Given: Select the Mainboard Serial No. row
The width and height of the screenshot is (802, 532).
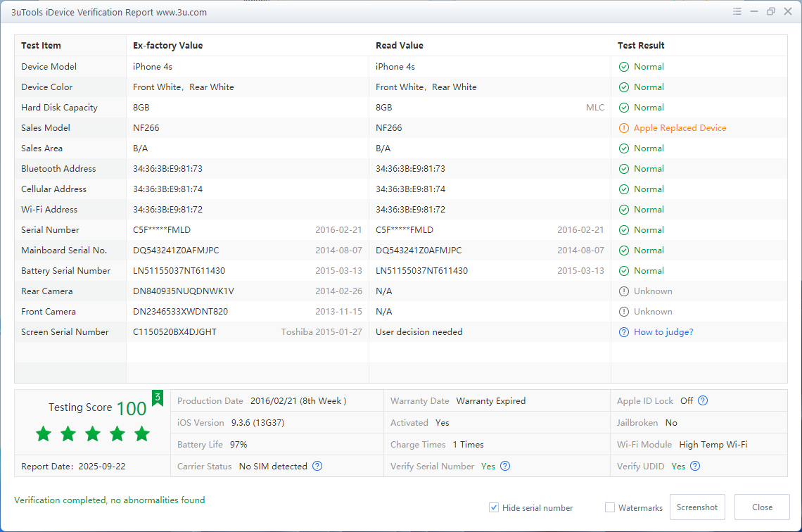Looking at the screenshot, I should point(64,251).
